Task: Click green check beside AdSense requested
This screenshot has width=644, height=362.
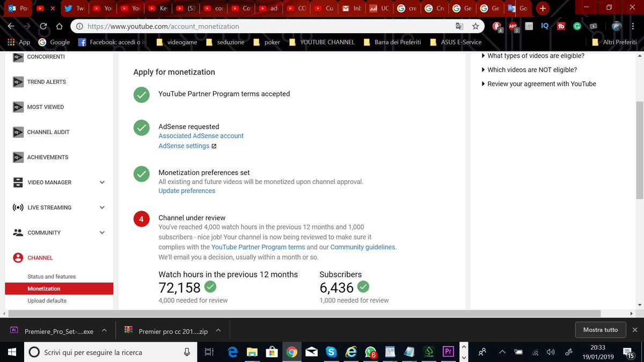Action: click(141, 128)
